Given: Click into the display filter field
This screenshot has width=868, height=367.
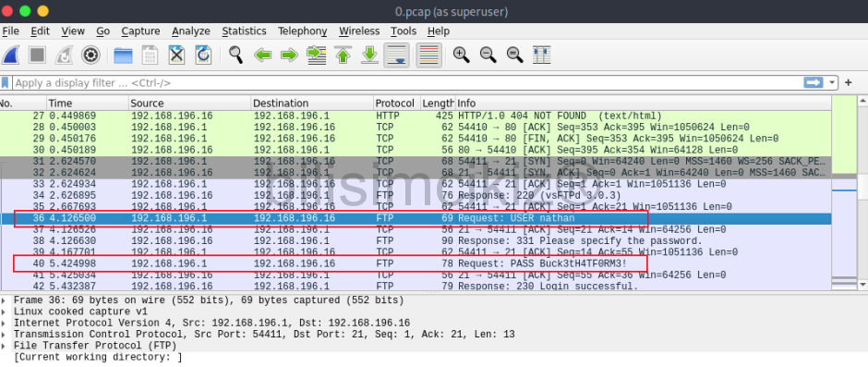Looking at the screenshot, I should coord(407,83).
